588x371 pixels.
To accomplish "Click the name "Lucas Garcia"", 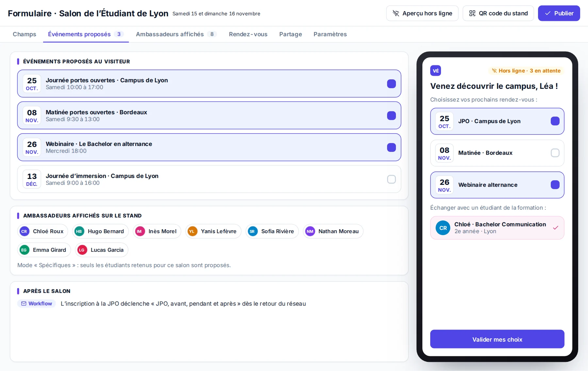I will coord(107,250).
